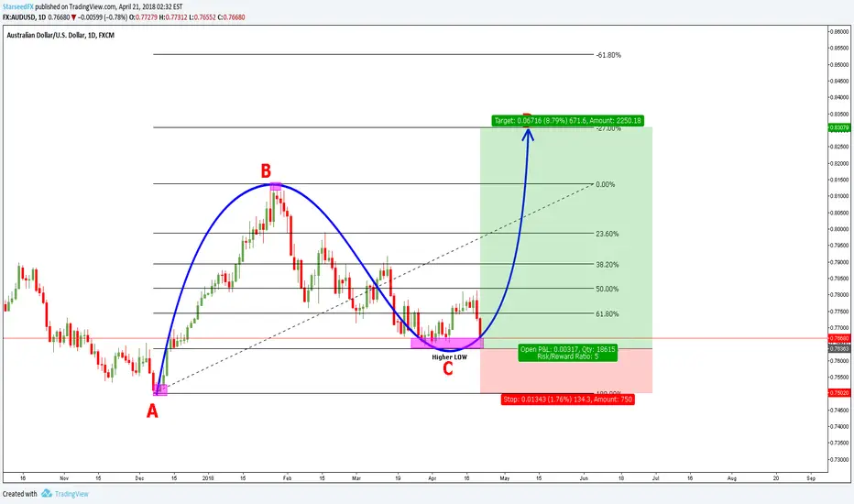Click the May label on time axis
Viewport: 854px width, 504px height.
click(505, 478)
